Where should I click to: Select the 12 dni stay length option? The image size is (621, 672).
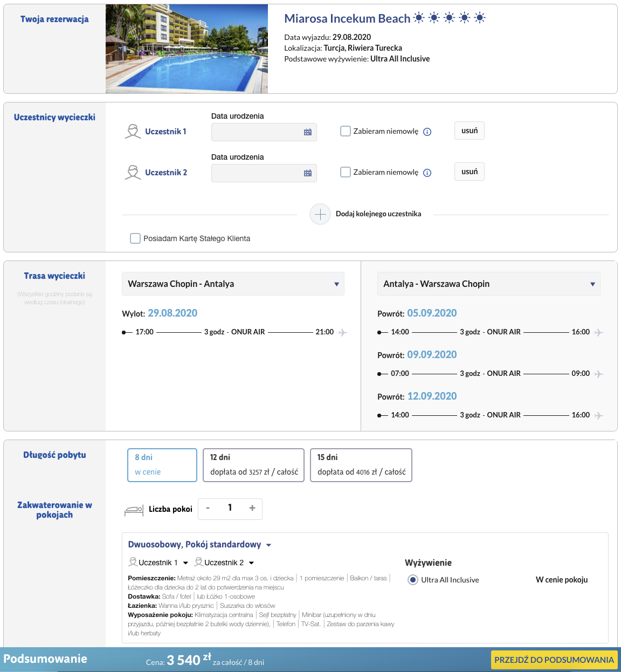point(253,465)
